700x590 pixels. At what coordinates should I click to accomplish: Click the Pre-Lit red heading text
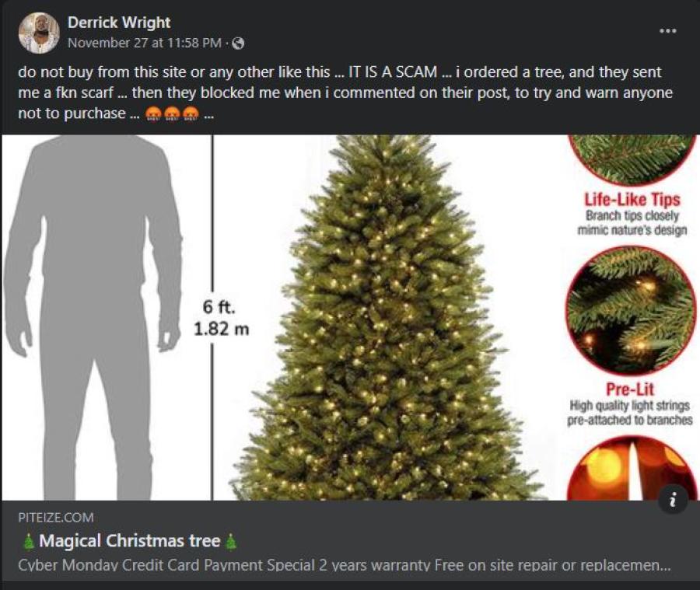pos(629,389)
